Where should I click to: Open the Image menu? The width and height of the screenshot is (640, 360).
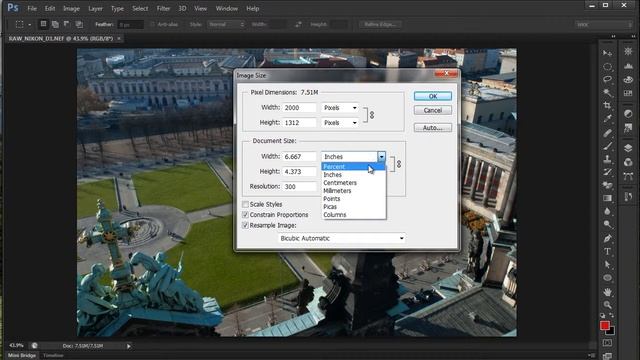tap(71, 8)
